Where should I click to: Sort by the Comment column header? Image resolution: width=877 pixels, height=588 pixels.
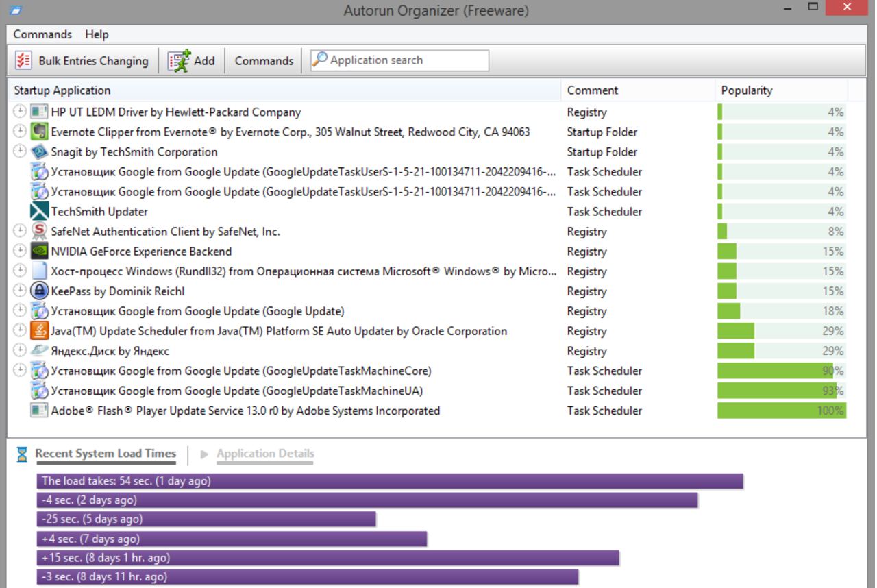[592, 90]
